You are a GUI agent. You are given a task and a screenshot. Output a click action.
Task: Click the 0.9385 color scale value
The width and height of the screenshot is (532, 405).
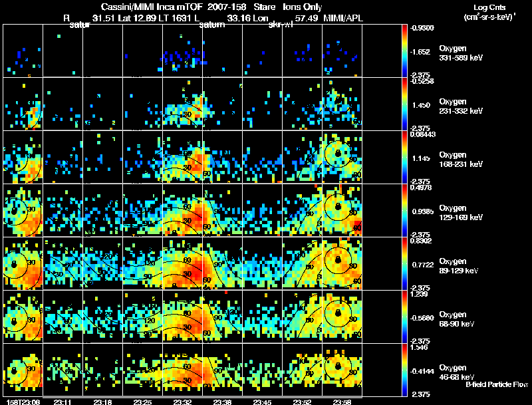tap(423, 211)
